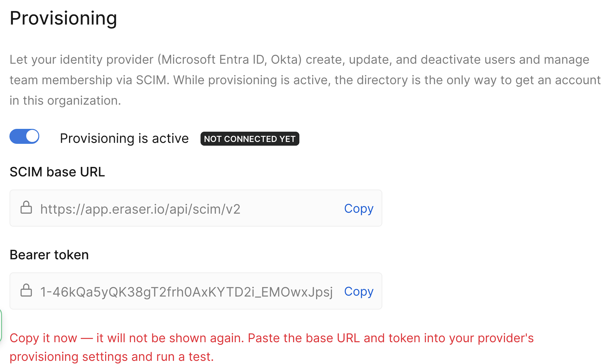Copy the SCIM base URL
The height and width of the screenshot is (364, 606).
(x=359, y=208)
